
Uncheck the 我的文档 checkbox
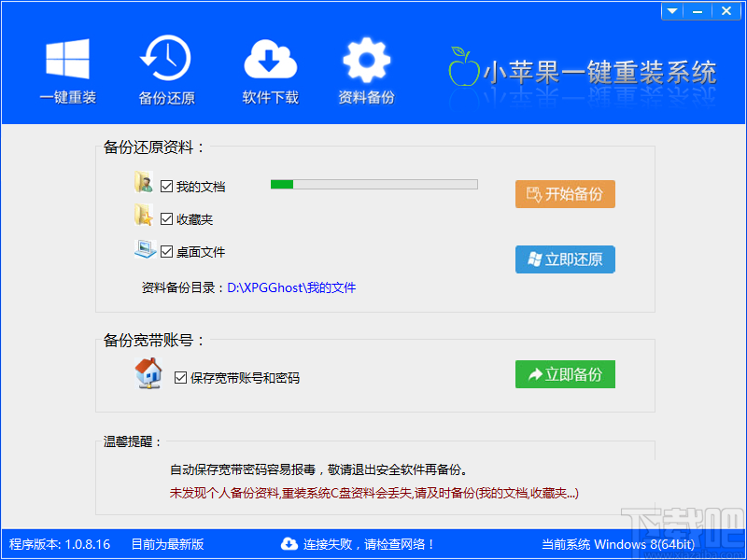[166, 186]
